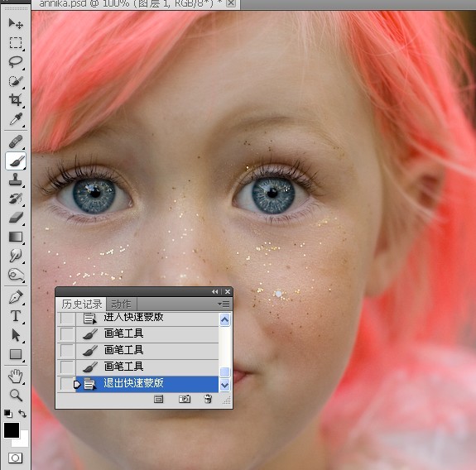This screenshot has height=470, width=476.
Task: Select the Healing Brush tool
Action: point(16,141)
